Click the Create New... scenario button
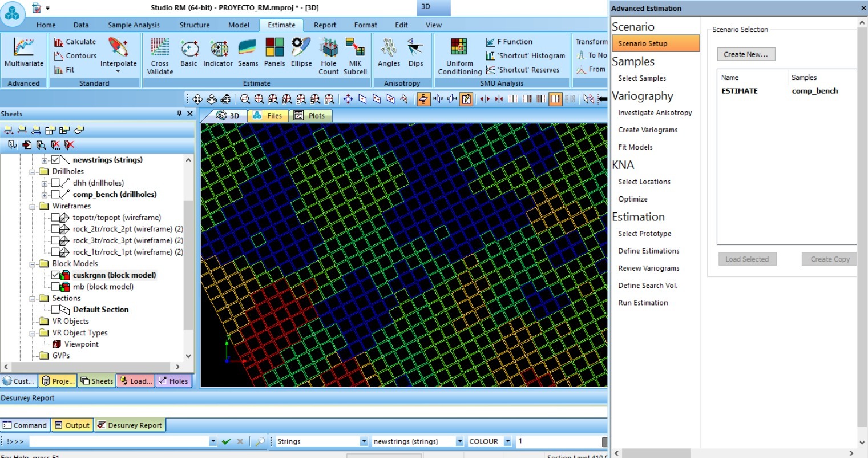 pos(746,54)
